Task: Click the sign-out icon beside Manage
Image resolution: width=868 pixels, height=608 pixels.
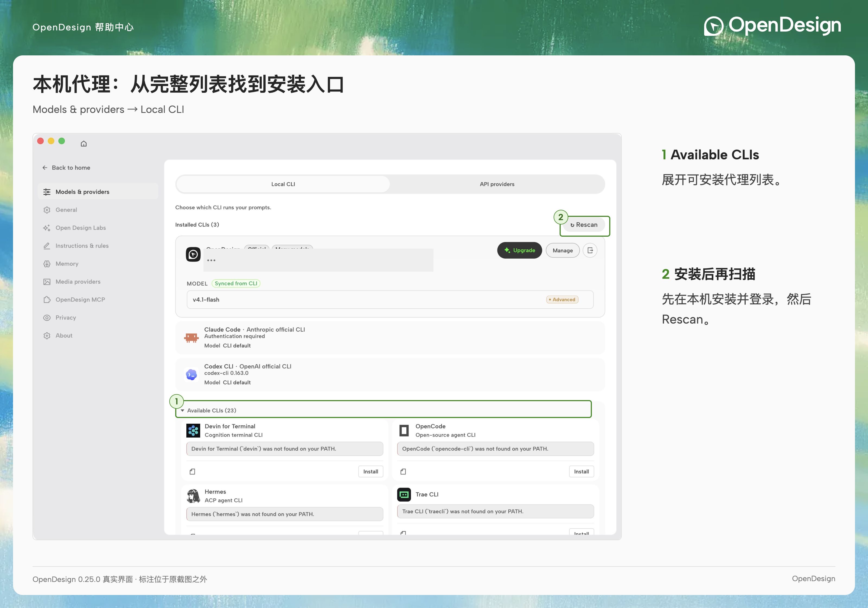Action: [590, 251]
